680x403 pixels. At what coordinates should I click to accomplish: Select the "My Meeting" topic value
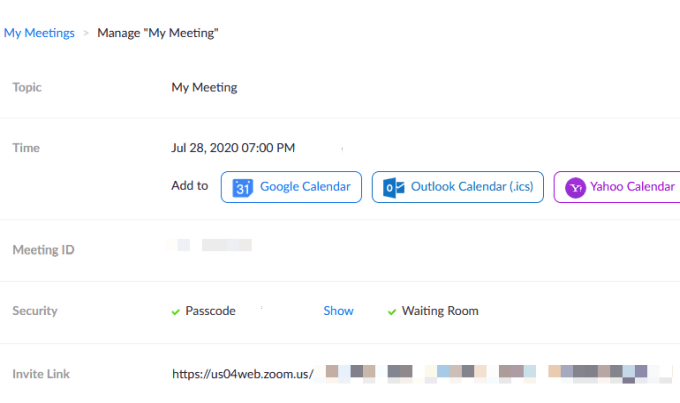click(x=204, y=87)
